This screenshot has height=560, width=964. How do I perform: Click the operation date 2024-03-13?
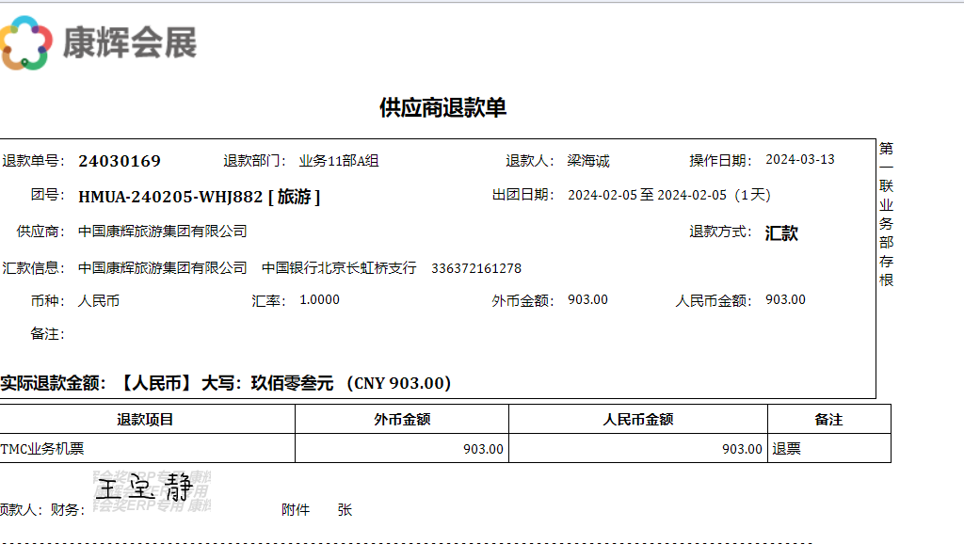click(x=799, y=160)
